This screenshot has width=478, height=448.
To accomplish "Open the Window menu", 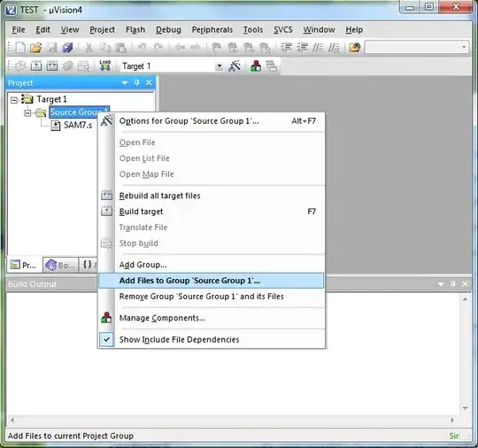I will [319, 30].
